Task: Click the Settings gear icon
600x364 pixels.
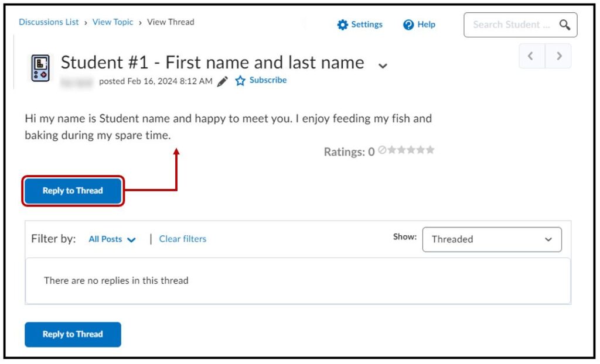Action: pos(343,25)
